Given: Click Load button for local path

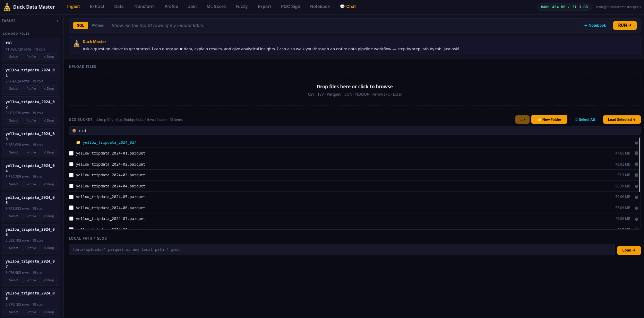Looking at the screenshot, I should (629, 250).
